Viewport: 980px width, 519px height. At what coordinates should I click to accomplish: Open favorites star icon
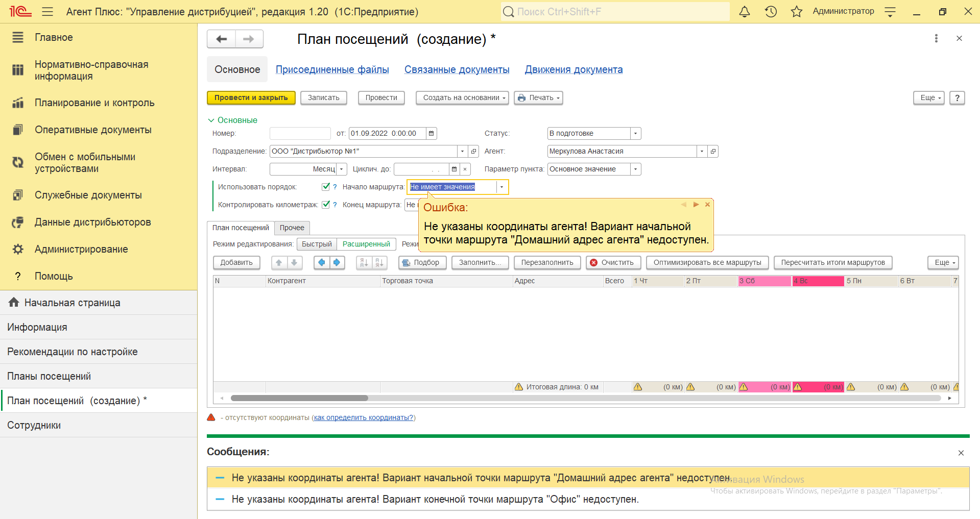point(797,11)
